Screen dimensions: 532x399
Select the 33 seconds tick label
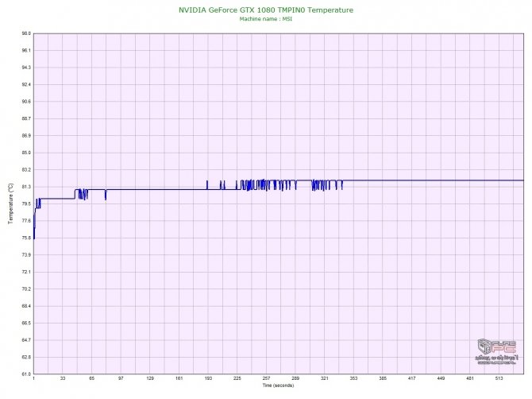coord(63,378)
